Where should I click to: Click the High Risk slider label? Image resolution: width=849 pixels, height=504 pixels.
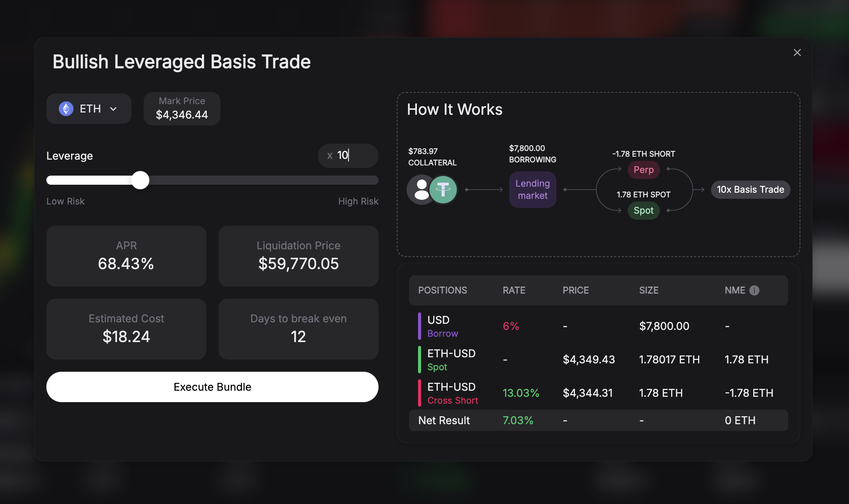point(358,201)
